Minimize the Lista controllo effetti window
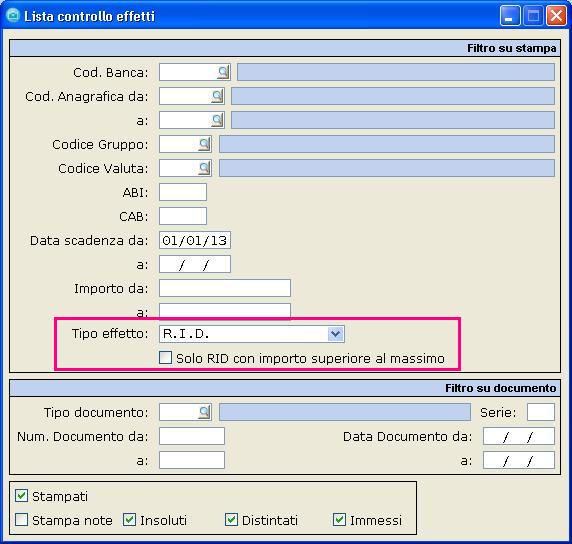The image size is (572, 544). coord(510,16)
